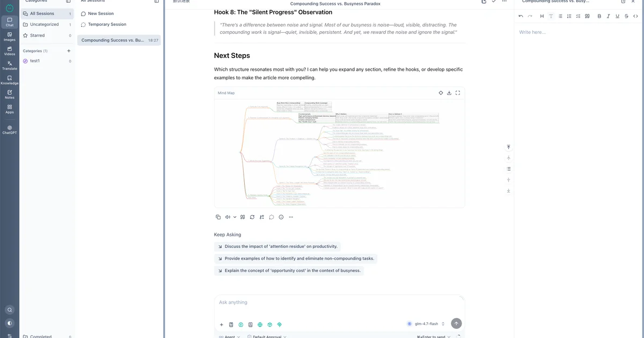Open the read-aloud voice dropdown arrow
Screen dimensions: 644x338
235,217
